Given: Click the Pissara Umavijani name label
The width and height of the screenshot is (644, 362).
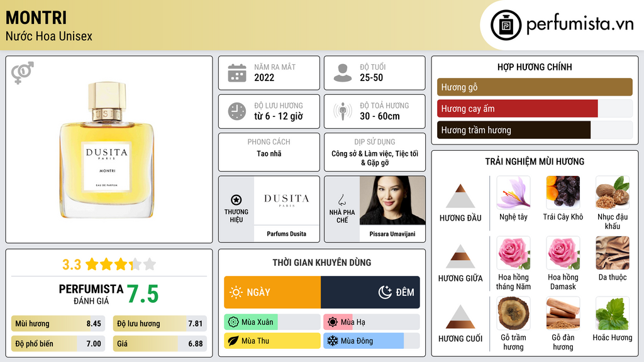Looking at the screenshot, I should coord(392,234).
